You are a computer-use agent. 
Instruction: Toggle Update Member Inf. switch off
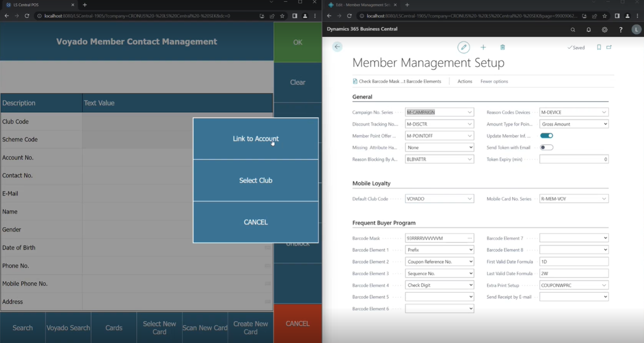tap(547, 136)
